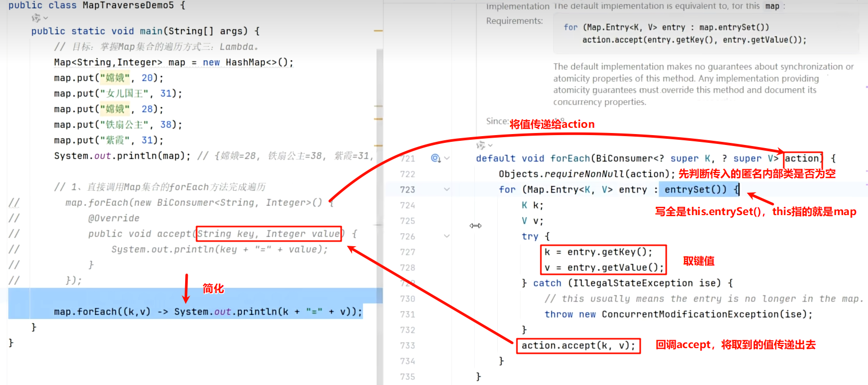Click the forEach method name on line 721
The width and height of the screenshot is (868, 385).
pyautogui.click(x=571, y=158)
